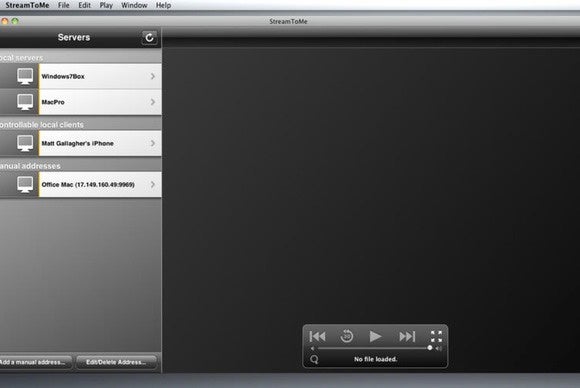The width and height of the screenshot is (580, 388).
Task: Click the Servers panel title
Action: pyautogui.click(x=74, y=37)
